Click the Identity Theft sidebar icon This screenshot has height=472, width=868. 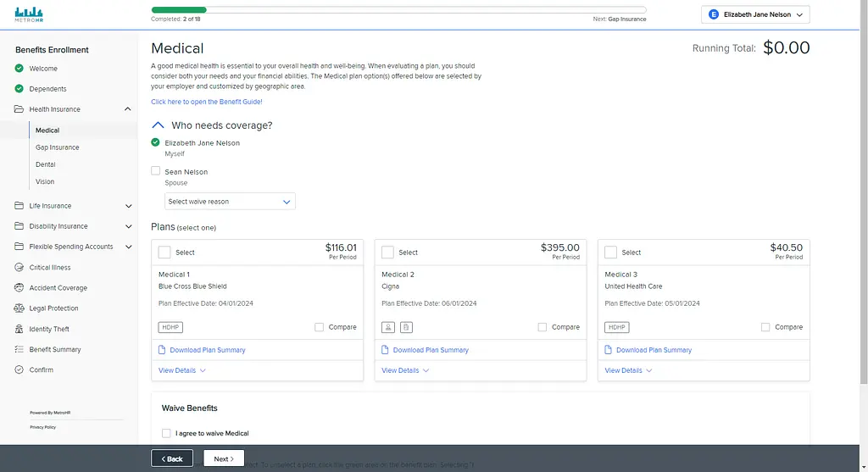tap(19, 329)
